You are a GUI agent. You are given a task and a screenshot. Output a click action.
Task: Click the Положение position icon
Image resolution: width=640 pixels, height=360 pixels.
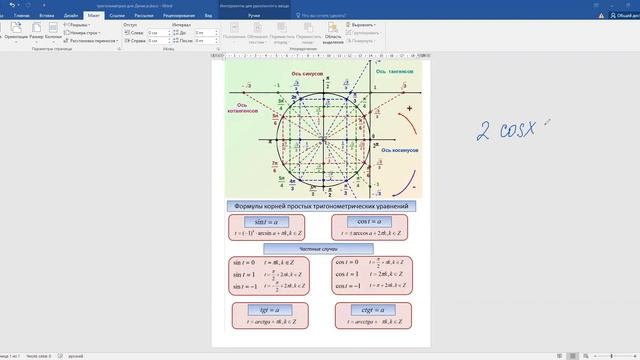[235, 28]
